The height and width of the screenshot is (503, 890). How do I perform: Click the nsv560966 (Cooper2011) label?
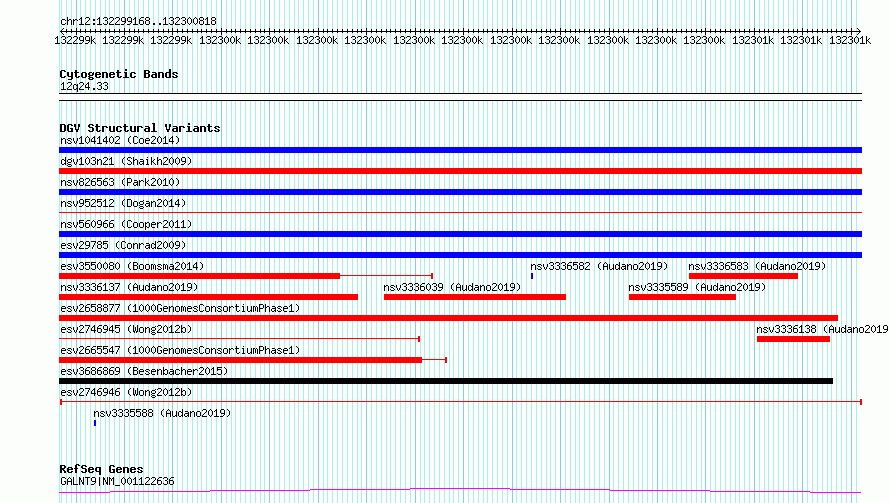point(126,224)
